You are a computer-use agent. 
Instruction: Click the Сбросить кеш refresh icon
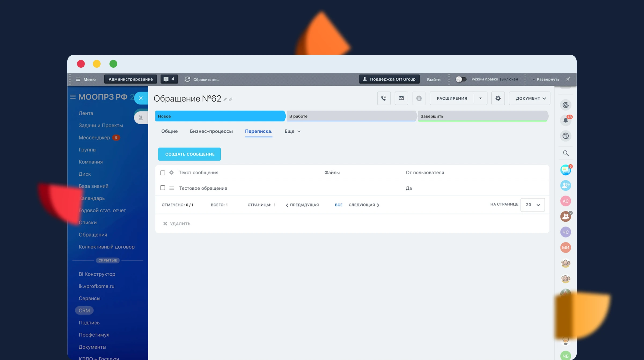187,79
